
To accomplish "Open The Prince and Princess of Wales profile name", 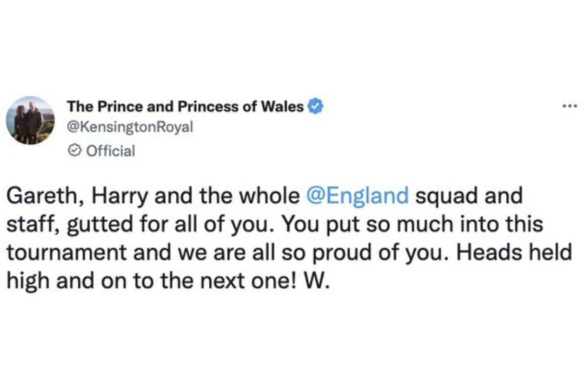I will (x=185, y=107).
